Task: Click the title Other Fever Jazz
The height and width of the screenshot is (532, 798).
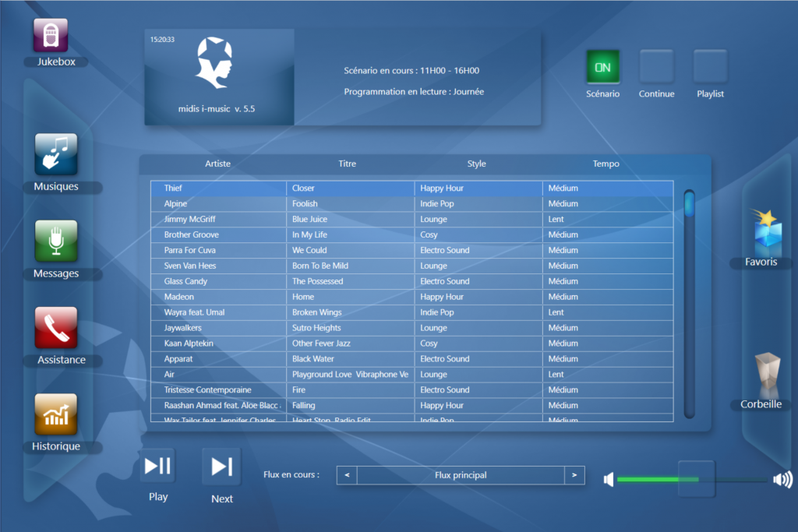Action: pos(321,344)
